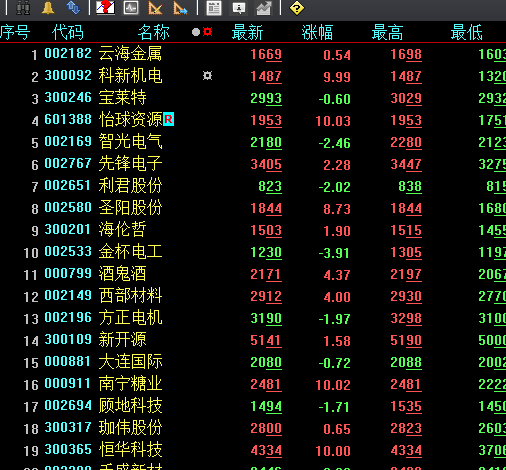Image resolution: width=506 pixels, height=470 pixels.
Task: Click stock code 300365
Action: (68, 450)
